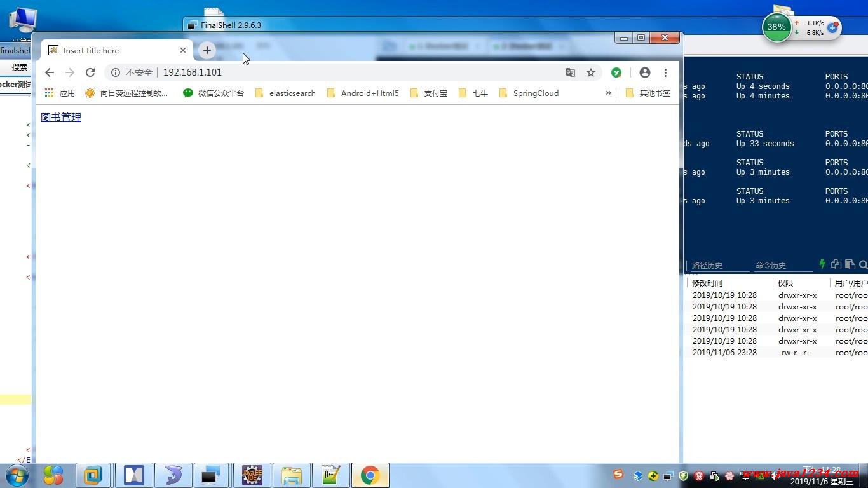The height and width of the screenshot is (488, 868).
Task: Open the 七牛 bookmark folder
Action: point(473,93)
